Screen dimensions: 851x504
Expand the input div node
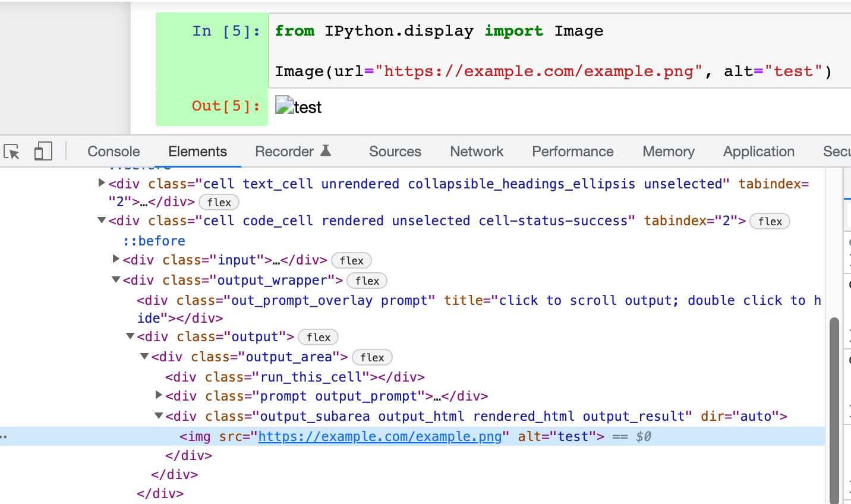click(x=115, y=259)
